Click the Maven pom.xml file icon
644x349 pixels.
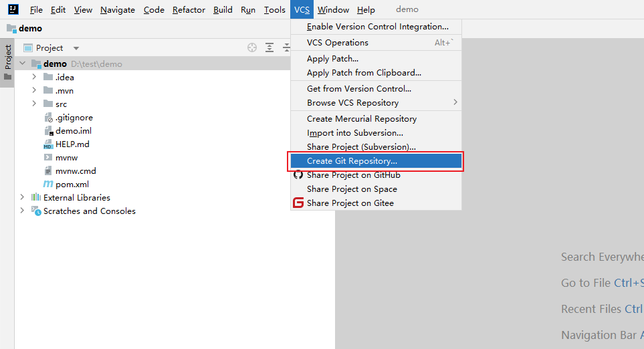coord(48,185)
